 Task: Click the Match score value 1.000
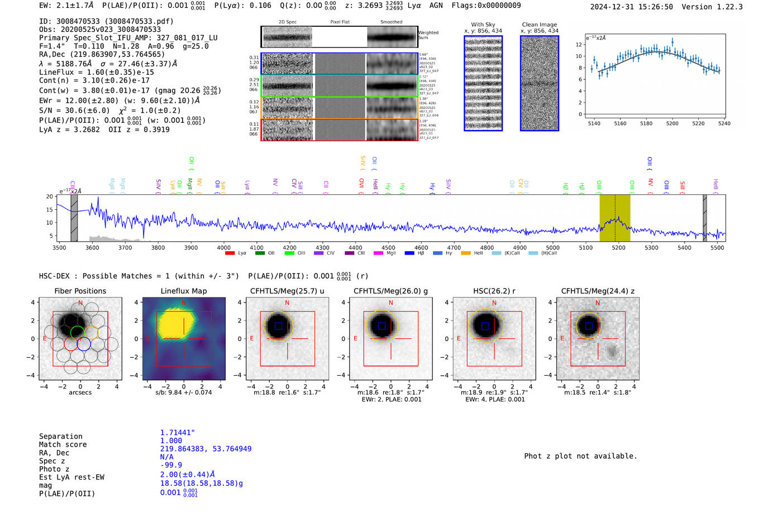pos(171,440)
